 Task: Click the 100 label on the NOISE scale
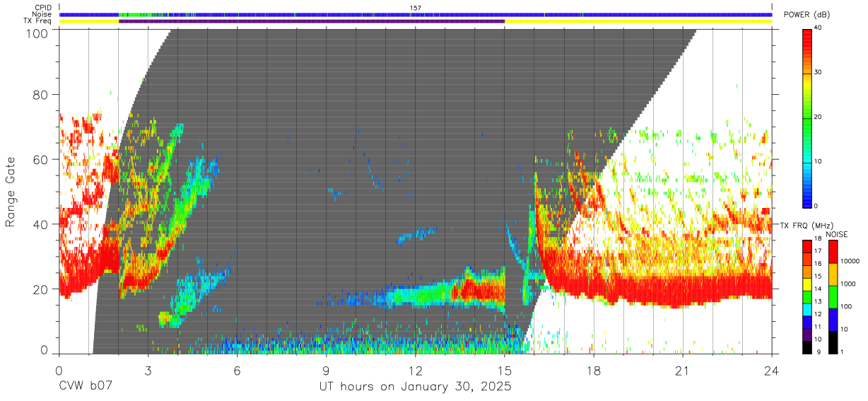(x=847, y=306)
